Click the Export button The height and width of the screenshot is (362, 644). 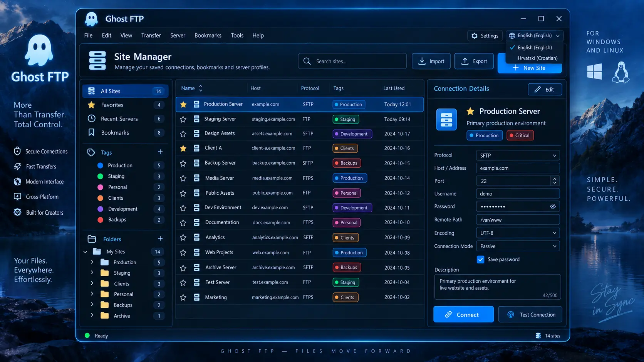coord(474,61)
